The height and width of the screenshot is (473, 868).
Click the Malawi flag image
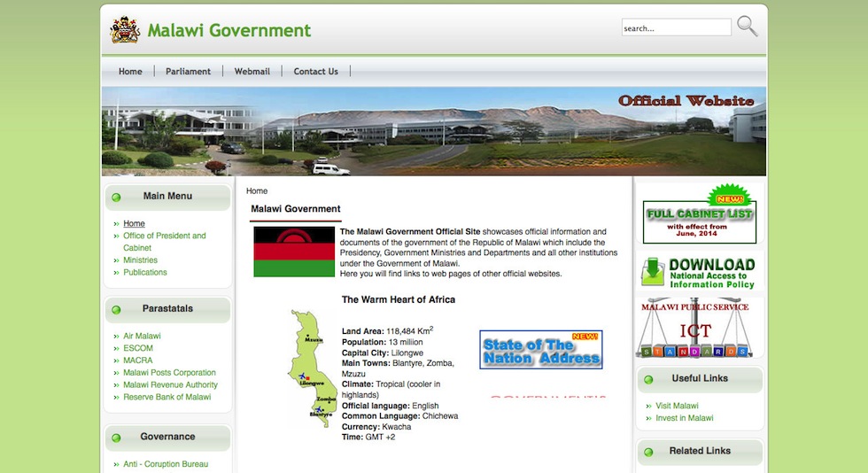(x=294, y=252)
